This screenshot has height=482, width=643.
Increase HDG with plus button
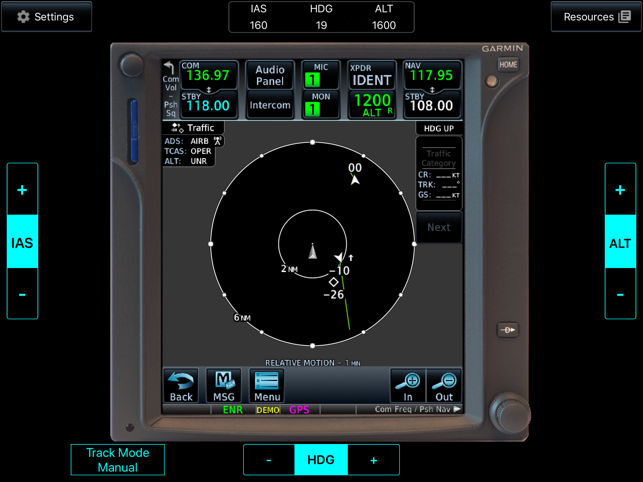pyautogui.click(x=374, y=460)
